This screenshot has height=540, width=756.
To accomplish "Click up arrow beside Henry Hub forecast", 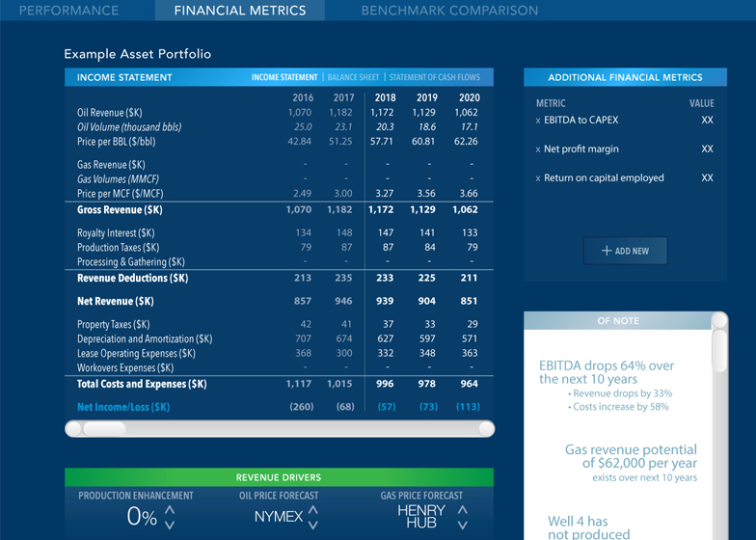I will [x=462, y=510].
